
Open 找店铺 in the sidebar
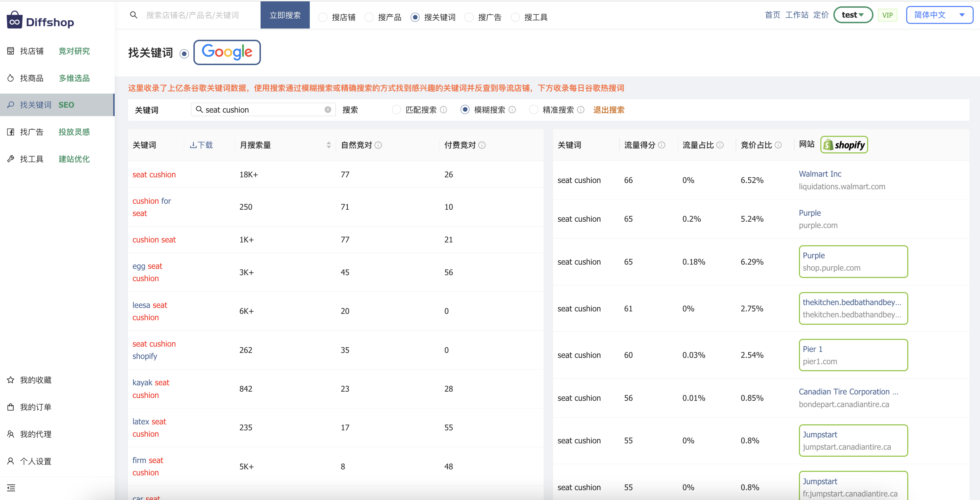point(57,51)
